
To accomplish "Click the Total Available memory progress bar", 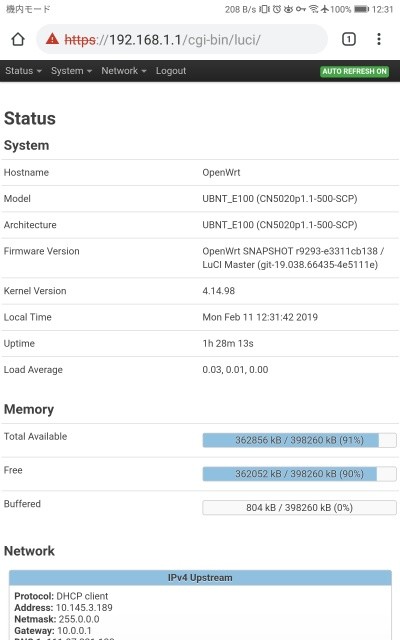I will point(299,440).
